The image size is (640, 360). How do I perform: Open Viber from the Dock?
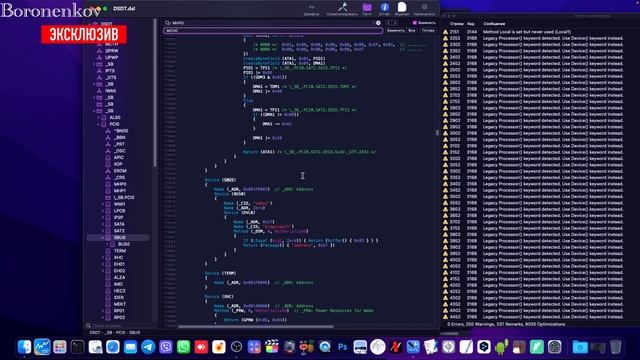[x=166, y=347]
